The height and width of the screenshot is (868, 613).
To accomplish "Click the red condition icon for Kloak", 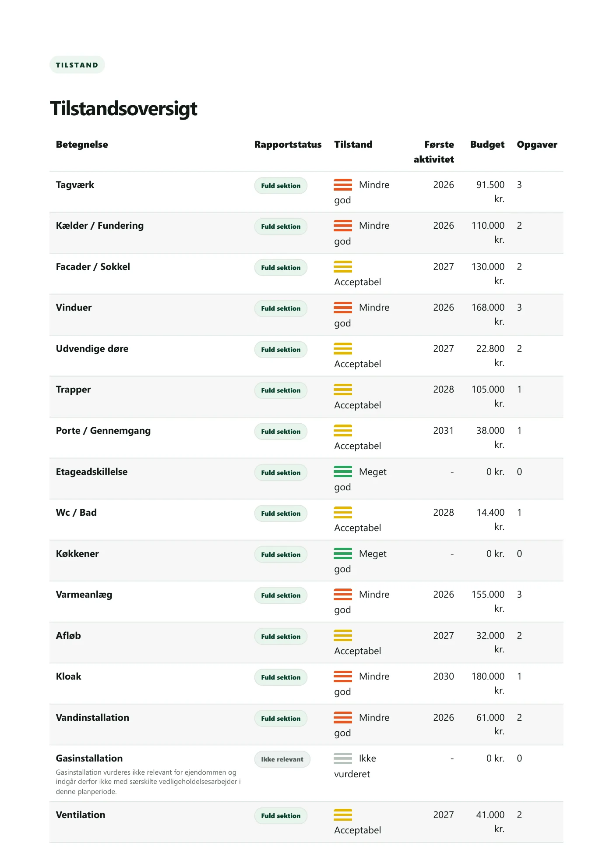I will click(343, 676).
